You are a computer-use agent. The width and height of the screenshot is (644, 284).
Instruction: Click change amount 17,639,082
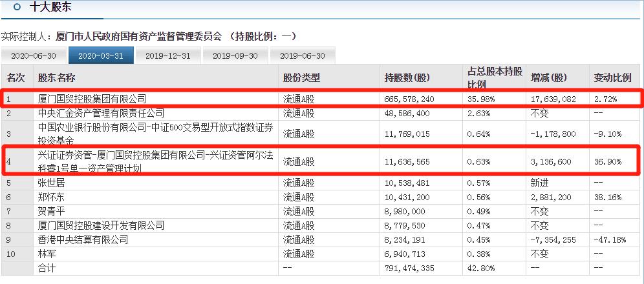click(x=553, y=99)
